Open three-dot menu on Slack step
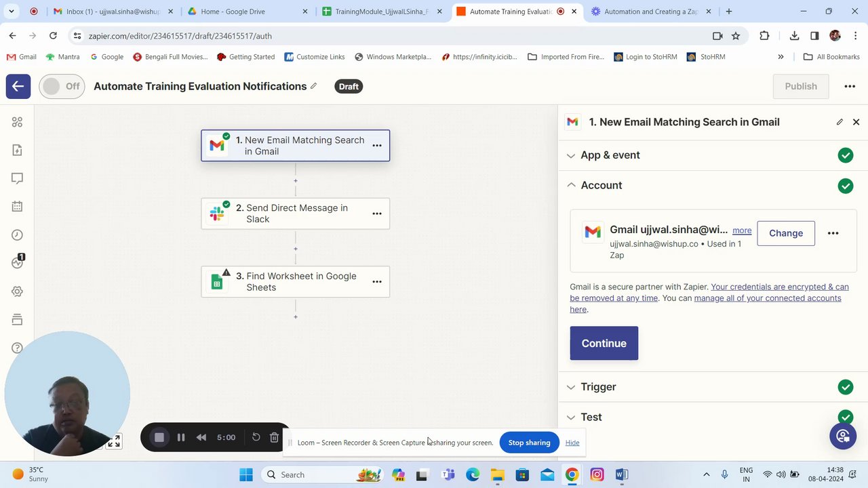Viewport: 868px width, 488px height. 377,213
